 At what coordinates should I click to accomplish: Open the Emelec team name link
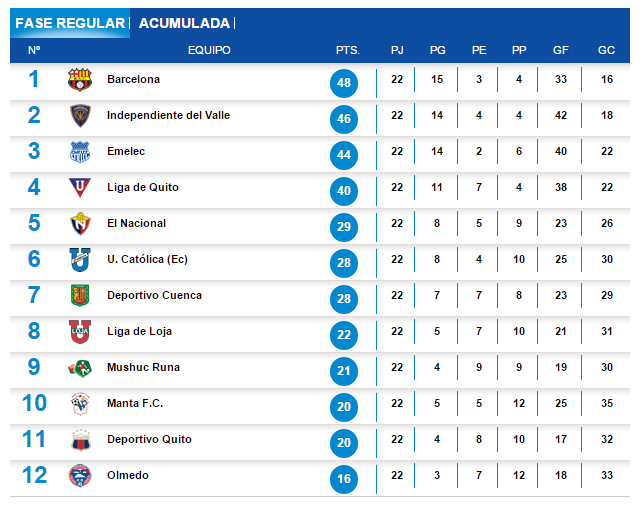click(126, 151)
